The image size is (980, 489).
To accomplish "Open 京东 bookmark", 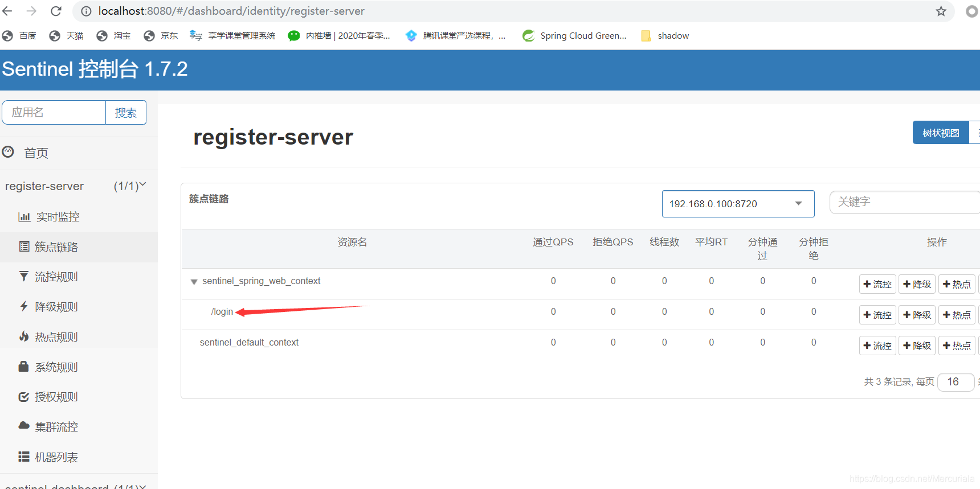I will [x=161, y=36].
